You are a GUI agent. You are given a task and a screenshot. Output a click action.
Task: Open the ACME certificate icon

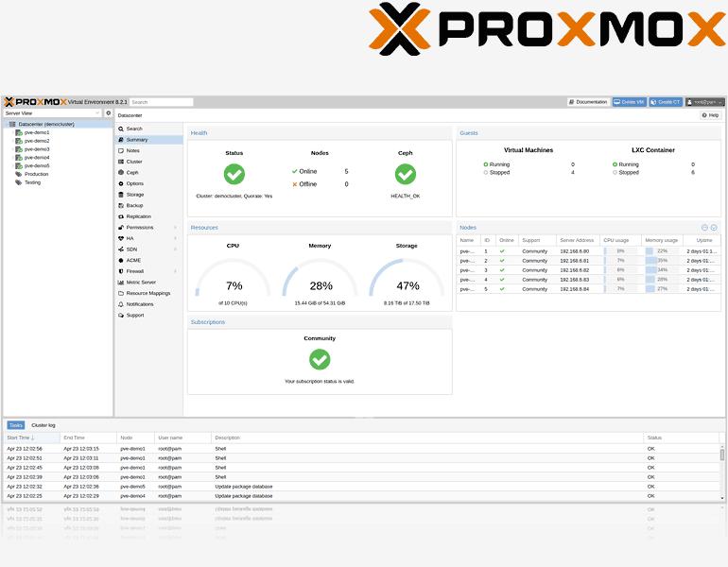tap(121, 260)
